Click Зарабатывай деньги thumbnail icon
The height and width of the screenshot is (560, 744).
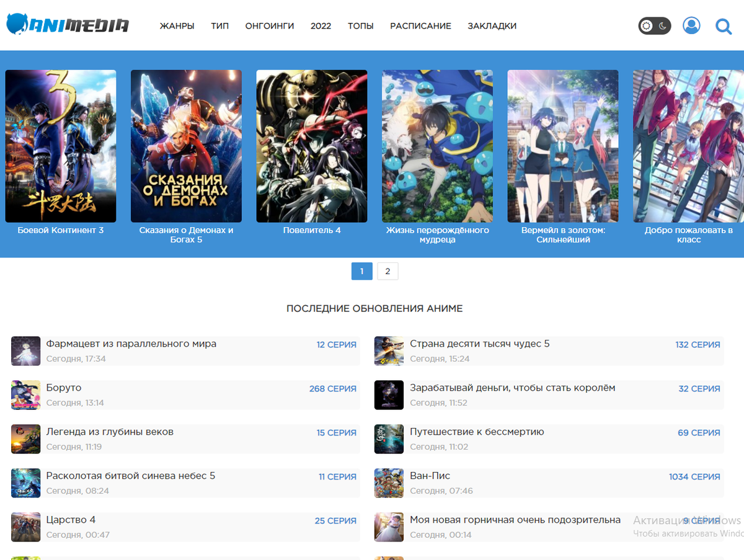(389, 395)
